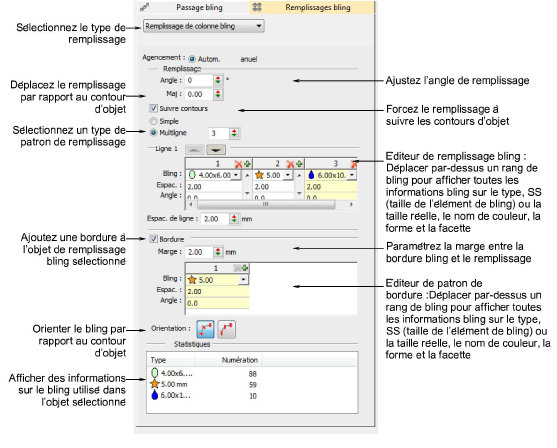Click the fill editor horizontal scrollbar thumb
557x448 pixels.
(x=266, y=204)
